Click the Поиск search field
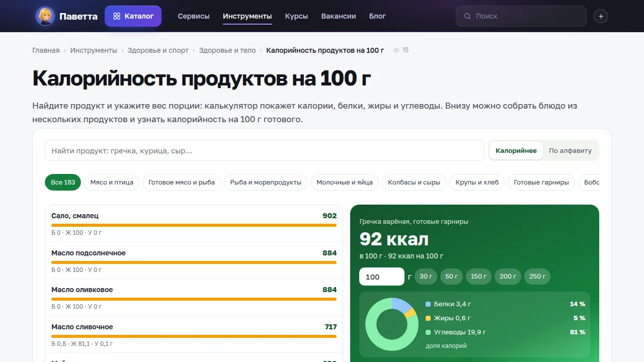This screenshot has height=362, width=644. pyautogui.click(x=521, y=16)
